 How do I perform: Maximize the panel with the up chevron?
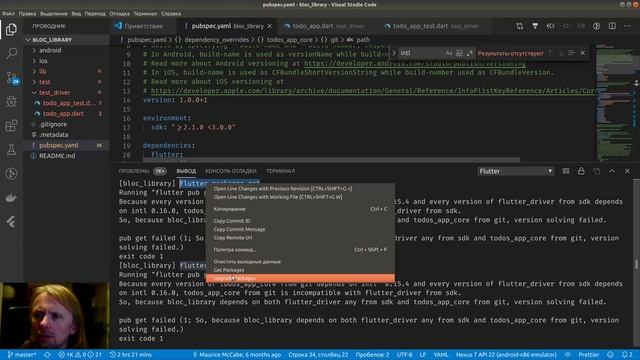click(x=612, y=171)
